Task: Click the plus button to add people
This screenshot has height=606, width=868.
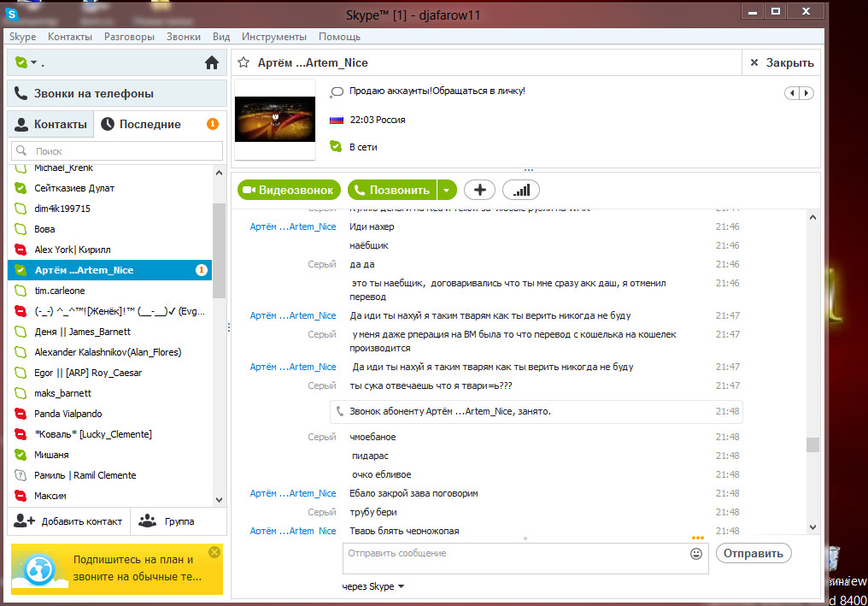Action: pyautogui.click(x=479, y=190)
